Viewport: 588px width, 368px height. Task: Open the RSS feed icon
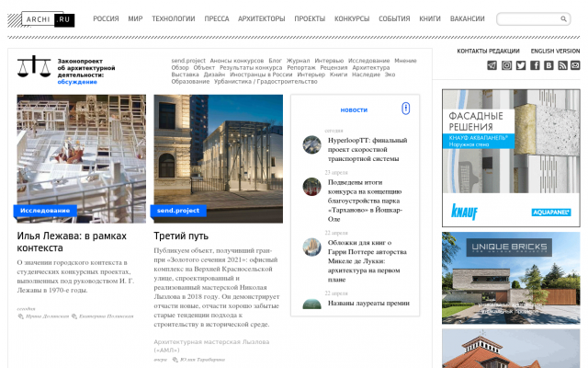click(562, 65)
